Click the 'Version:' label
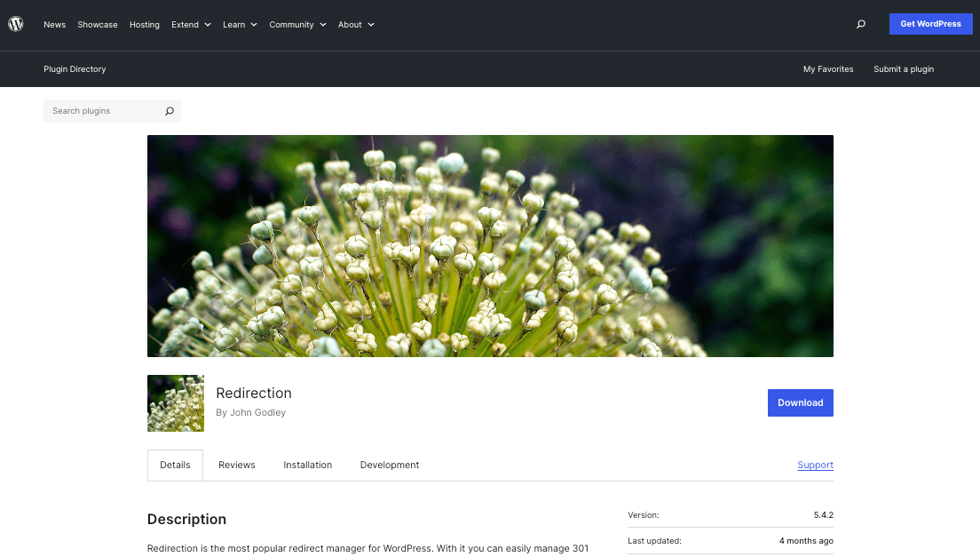This screenshot has height=557, width=980. click(x=643, y=515)
